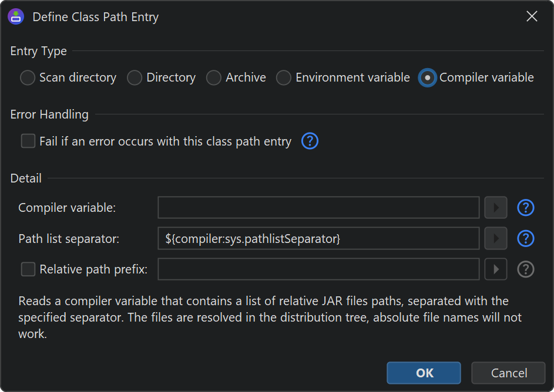
Task: Expand variable menu for Relative path prefix
Action: coord(496,269)
